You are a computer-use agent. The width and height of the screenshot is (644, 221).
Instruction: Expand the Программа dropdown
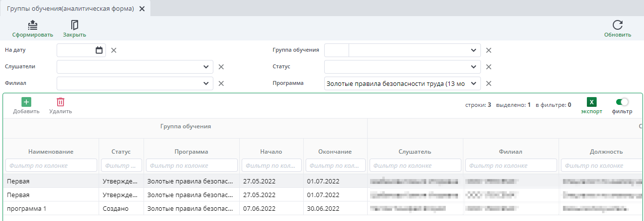click(x=473, y=83)
